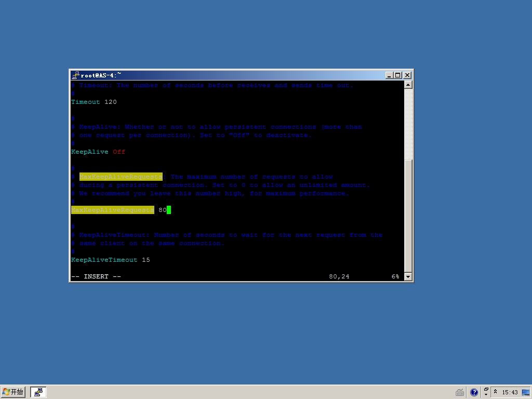Click the '80,24' cursor position indicator
Image resolution: width=532 pixels, height=399 pixels.
coord(339,276)
